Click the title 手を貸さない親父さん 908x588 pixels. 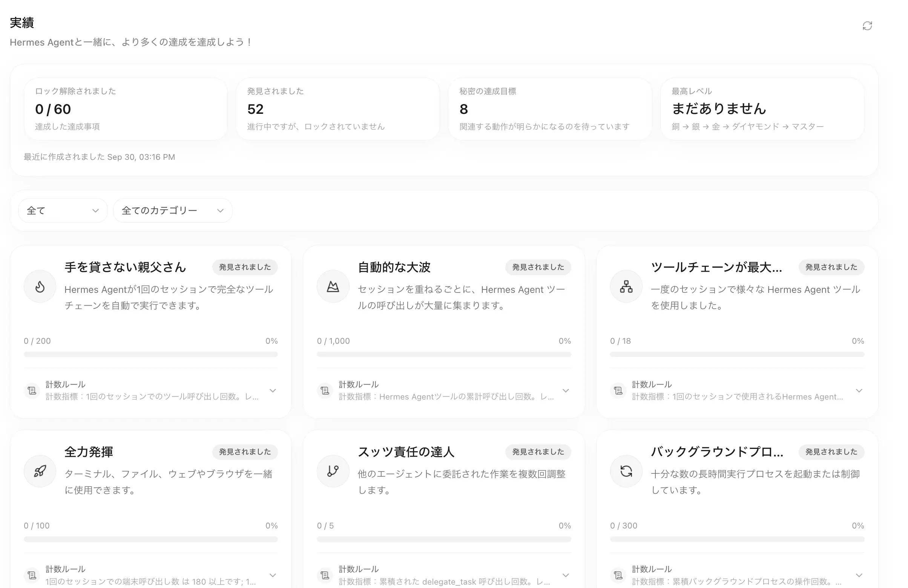pos(125,267)
